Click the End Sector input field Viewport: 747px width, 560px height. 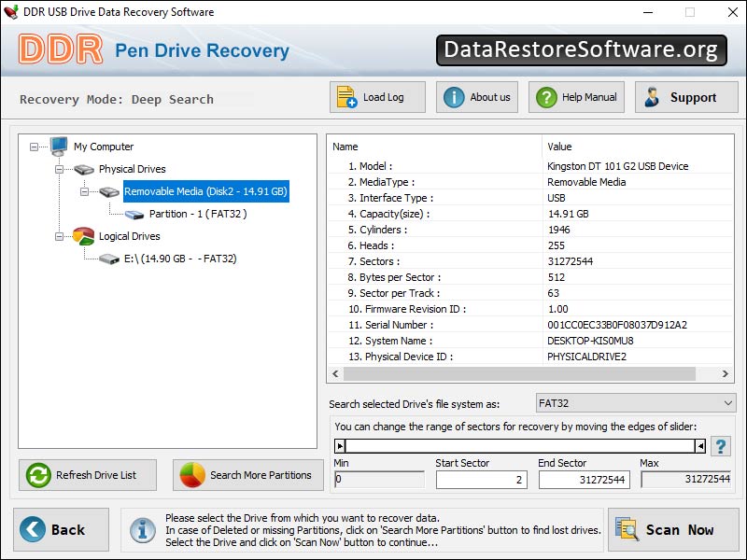click(x=585, y=480)
